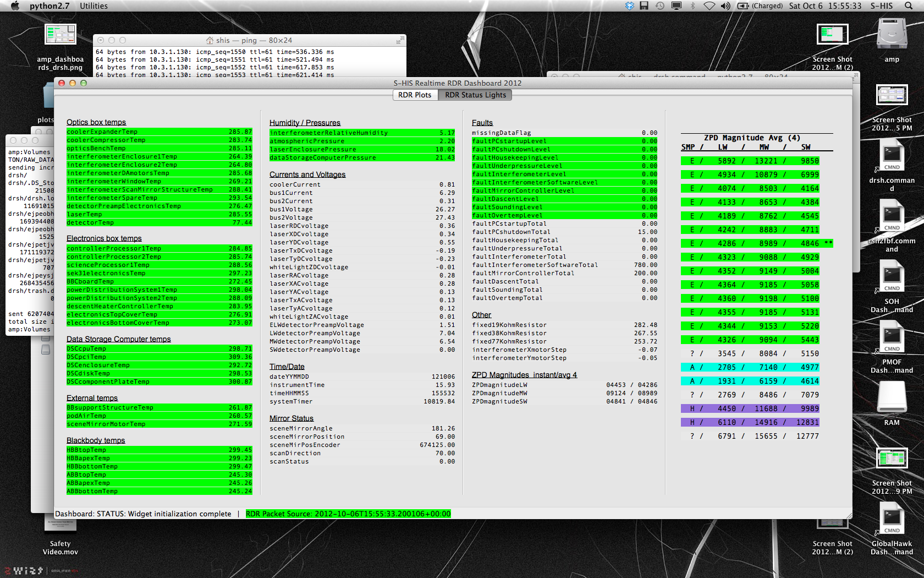The image size is (924, 578).
Task: Select the RAM disk desktop icon
Action: 892,397
